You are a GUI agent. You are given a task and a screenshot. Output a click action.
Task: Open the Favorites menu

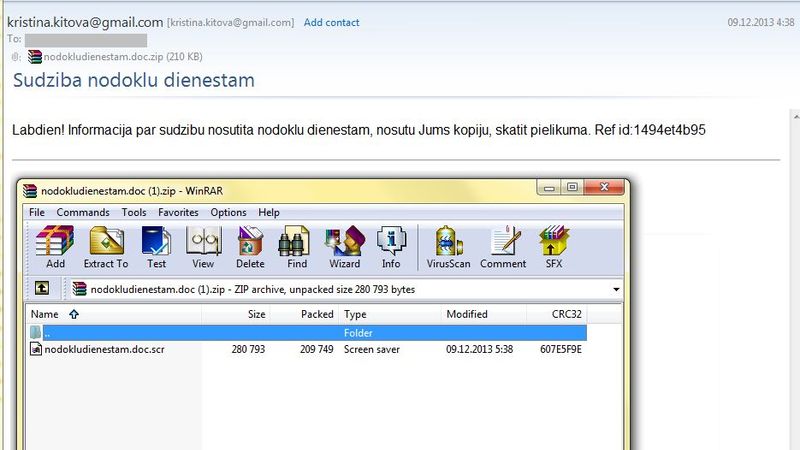pyautogui.click(x=178, y=212)
